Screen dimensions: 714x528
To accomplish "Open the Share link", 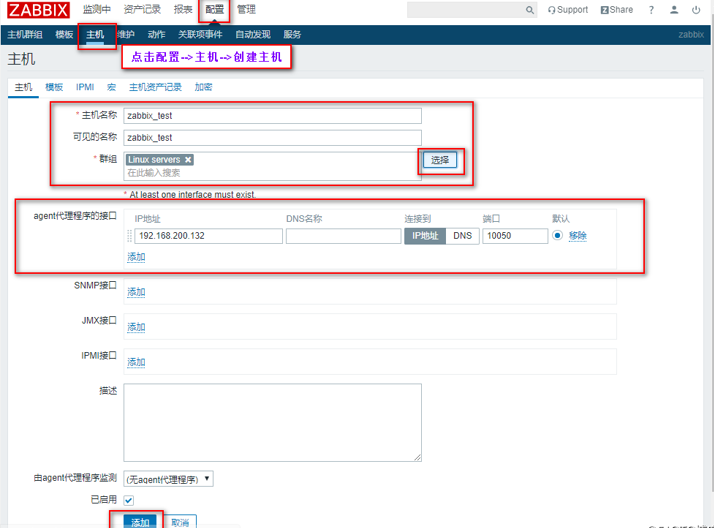I will point(617,10).
